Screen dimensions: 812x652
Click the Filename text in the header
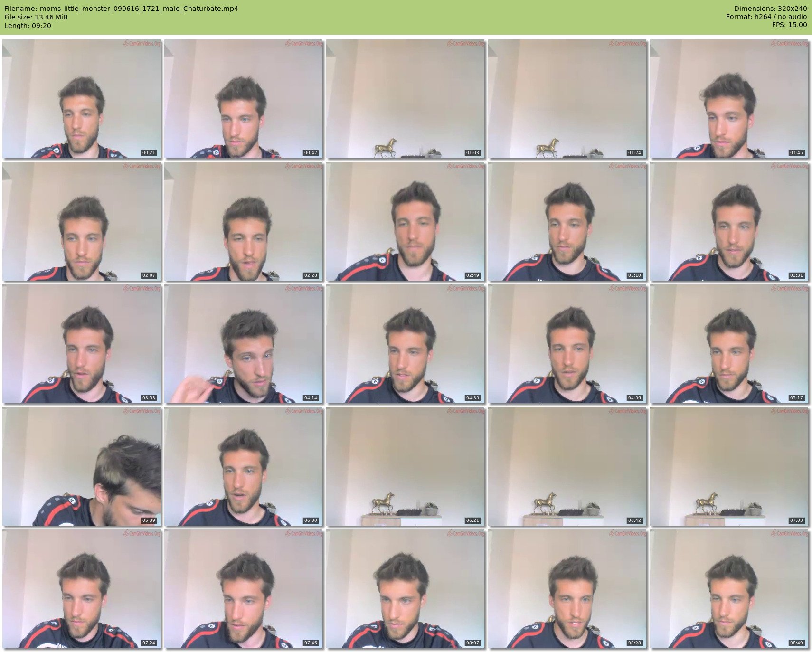pyautogui.click(x=121, y=9)
